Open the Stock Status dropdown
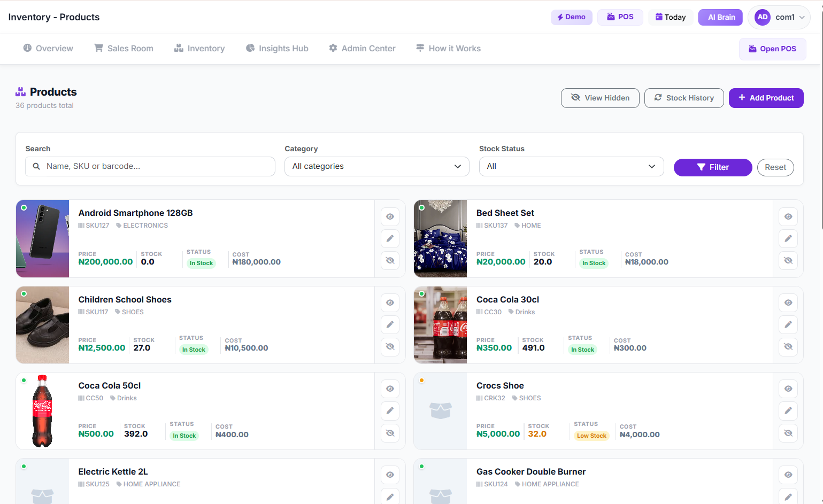 (x=571, y=166)
